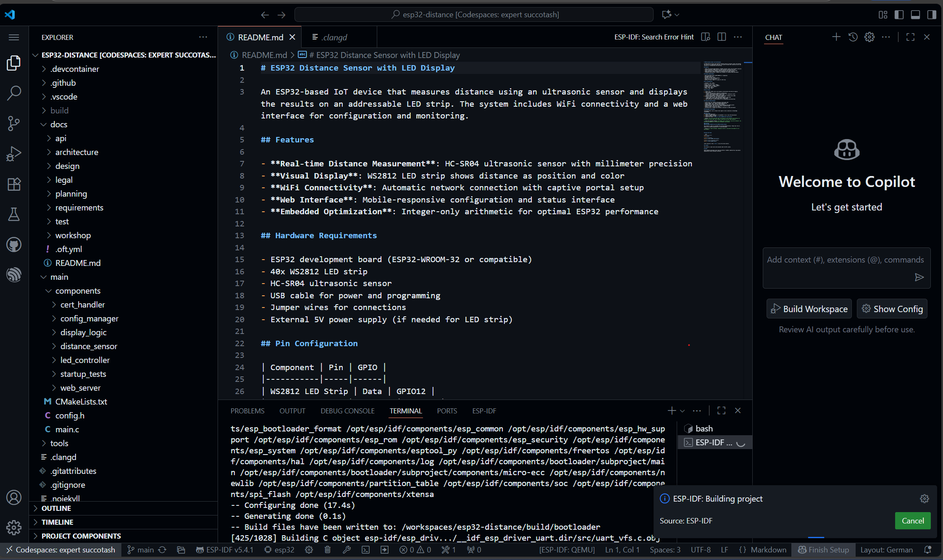Expand the OUTLINE section

click(x=56, y=508)
